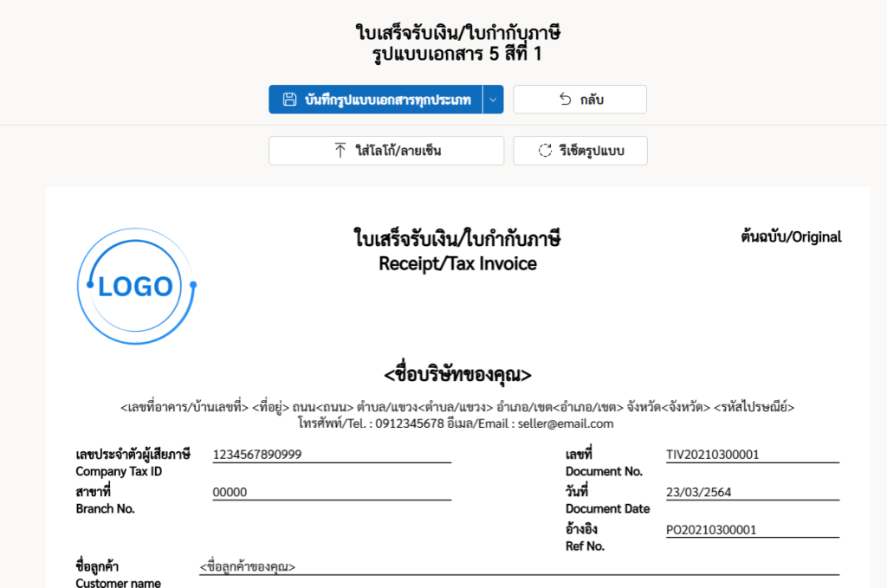The height and width of the screenshot is (588, 887).
Task: Click the ต้นฉบับ/Original label
Action: point(791,236)
